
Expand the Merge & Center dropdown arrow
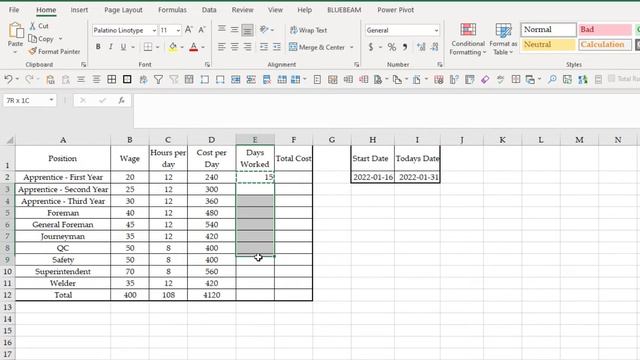(351, 47)
